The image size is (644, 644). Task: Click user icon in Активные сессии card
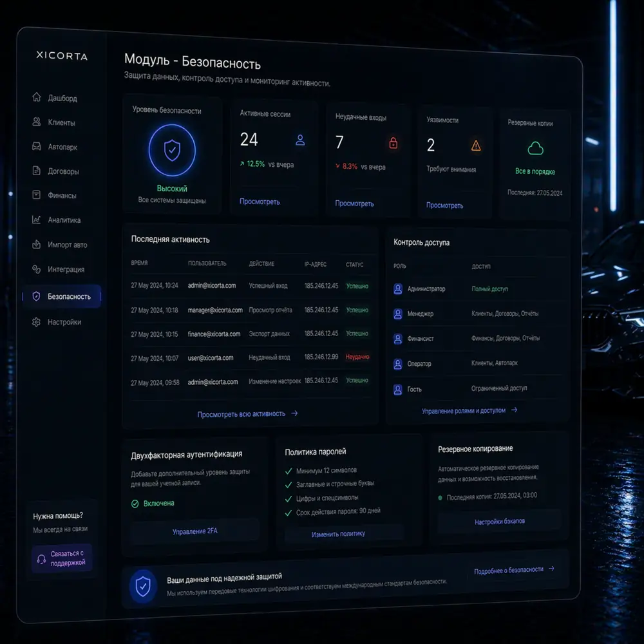[x=300, y=140]
